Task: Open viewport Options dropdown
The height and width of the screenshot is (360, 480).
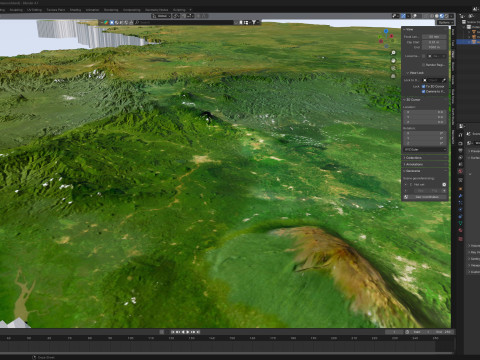Action: click(445, 22)
